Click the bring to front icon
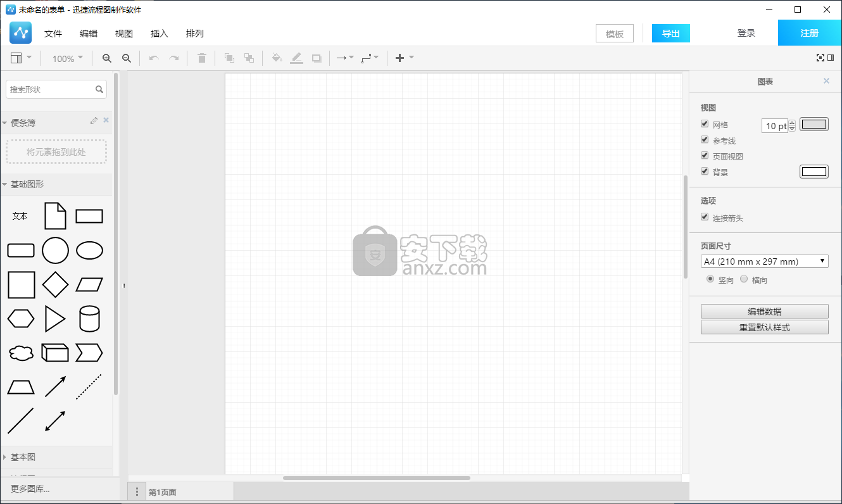 pos(230,58)
